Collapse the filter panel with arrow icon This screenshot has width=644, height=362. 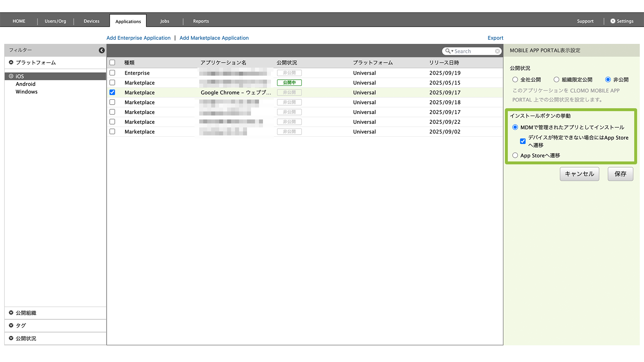(102, 50)
